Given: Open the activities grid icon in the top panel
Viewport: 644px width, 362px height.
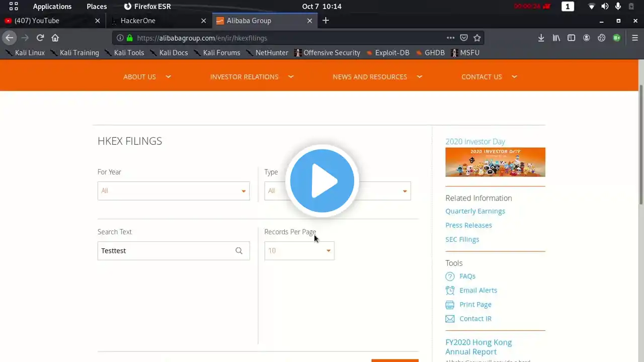Looking at the screenshot, I should (14, 7).
